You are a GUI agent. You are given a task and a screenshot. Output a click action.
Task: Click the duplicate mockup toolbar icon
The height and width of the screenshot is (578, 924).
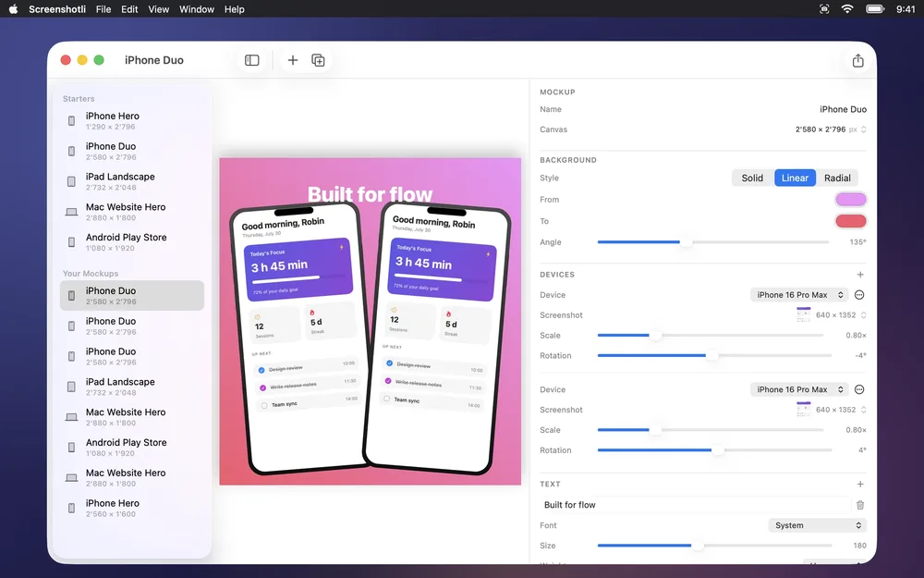click(318, 60)
